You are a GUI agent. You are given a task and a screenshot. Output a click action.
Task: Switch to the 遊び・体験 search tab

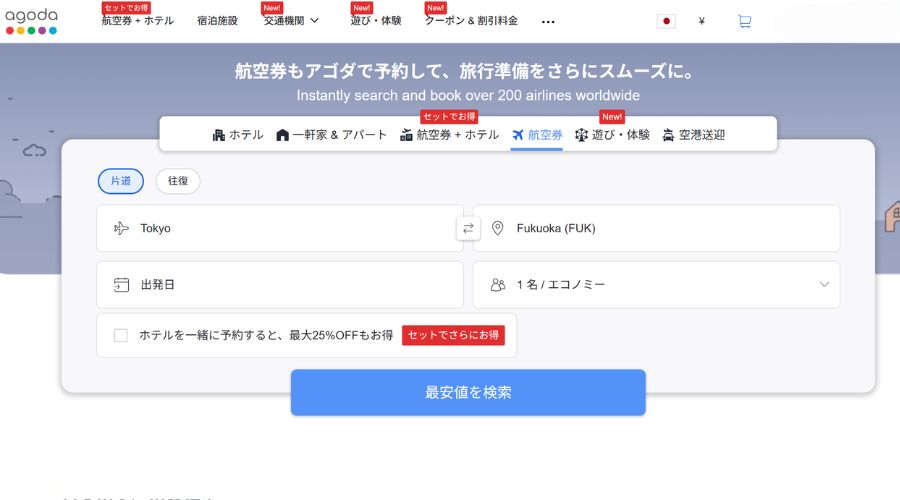[x=612, y=135]
